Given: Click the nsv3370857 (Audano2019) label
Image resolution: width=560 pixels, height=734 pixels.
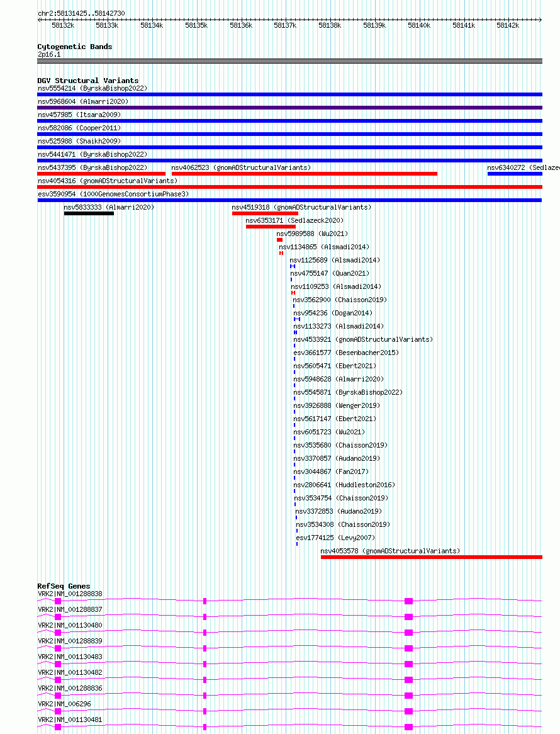Looking at the screenshot, I should [337, 458].
